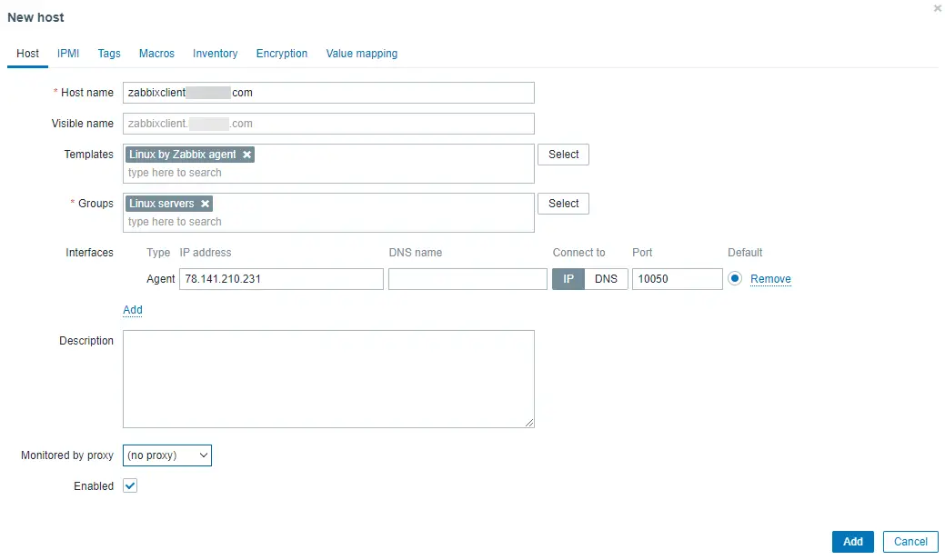Switch to the IPMI tab
The height and width of the screenshot is (560, 945).
coord(67,54)
